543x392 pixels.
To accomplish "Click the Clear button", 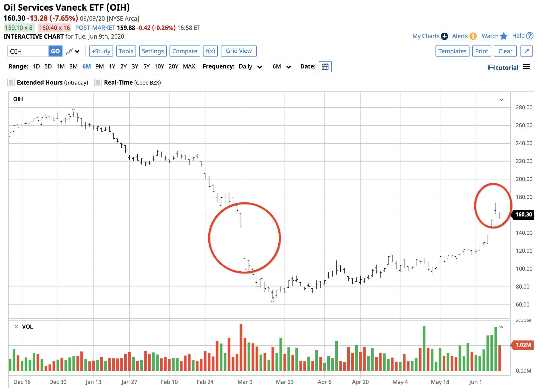I will 505,51.
